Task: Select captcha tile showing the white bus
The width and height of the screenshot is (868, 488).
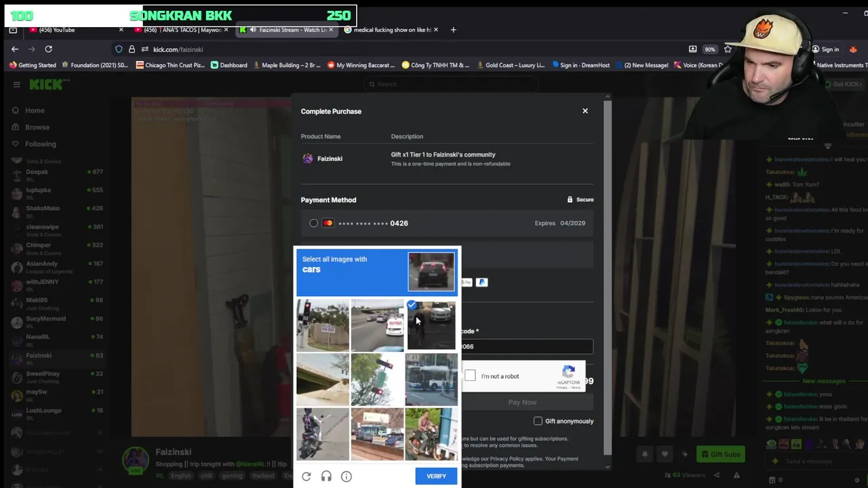Action: (431, 380)
